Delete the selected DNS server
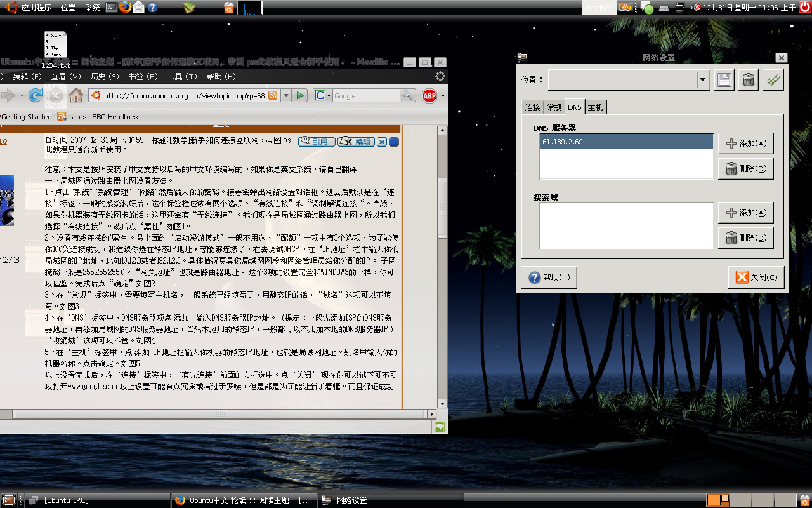 (746, 169)
